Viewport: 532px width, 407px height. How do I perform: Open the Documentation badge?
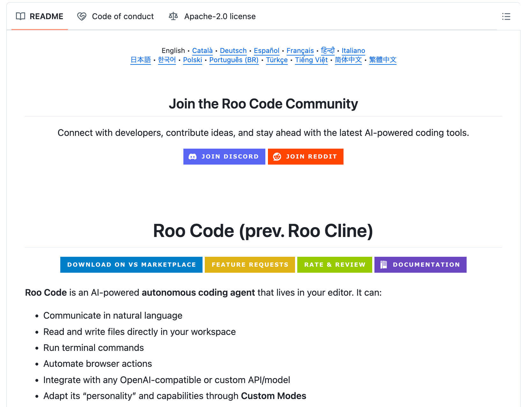pyautogui.click(x=420, y=265)
